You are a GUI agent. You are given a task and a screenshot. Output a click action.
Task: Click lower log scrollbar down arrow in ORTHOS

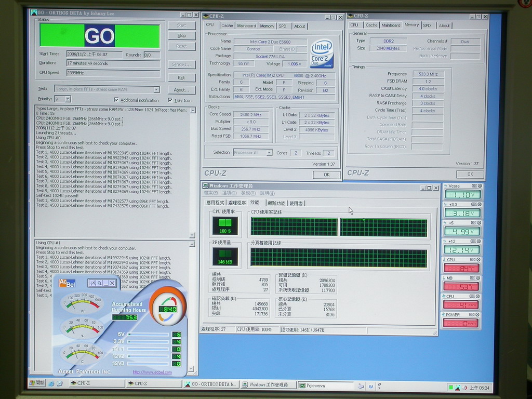[191, 368]
